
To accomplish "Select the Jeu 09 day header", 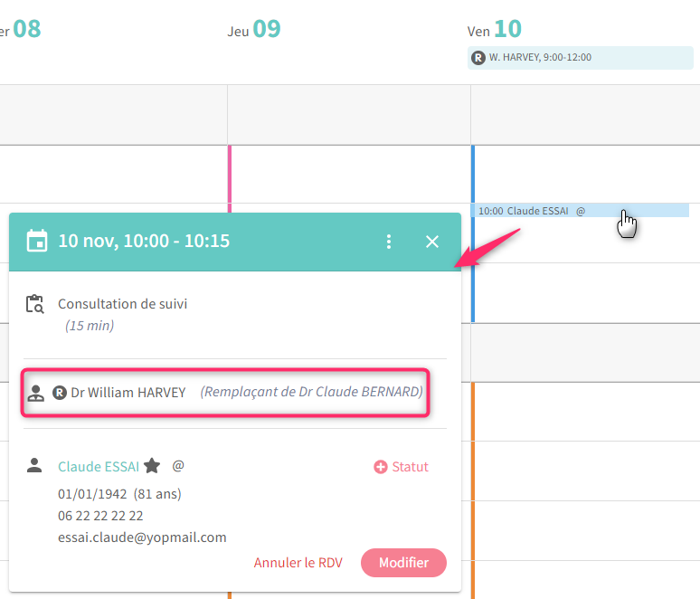I will point(254,30).
